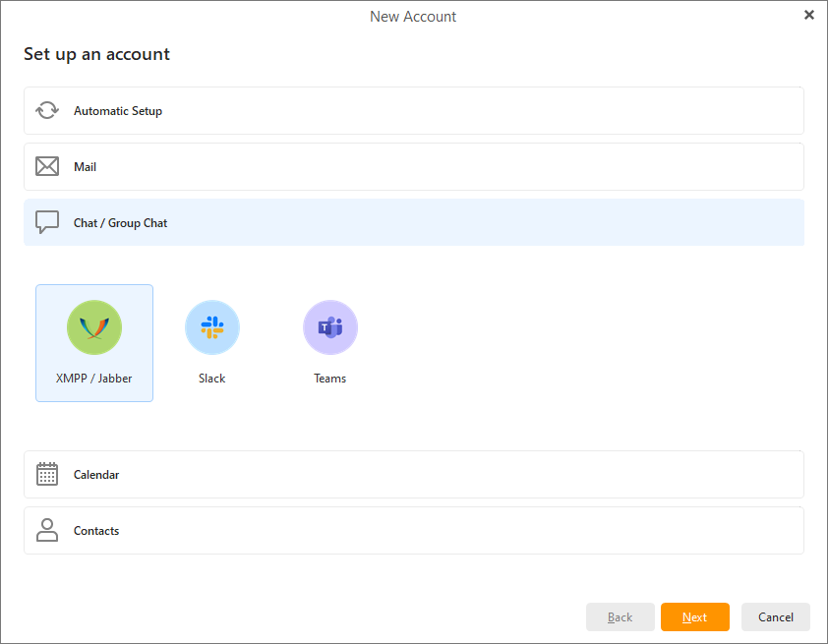828x644 pixels.
Task: Select the XMPP / Jabber logo icon
Action: (x=94, y=327)
